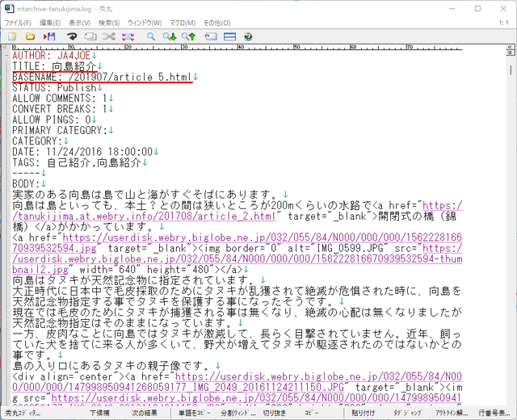Click Find Previous with the up-arrow magnifier
The width and height of the screenshot is (517, 420).
click(189, 36)
